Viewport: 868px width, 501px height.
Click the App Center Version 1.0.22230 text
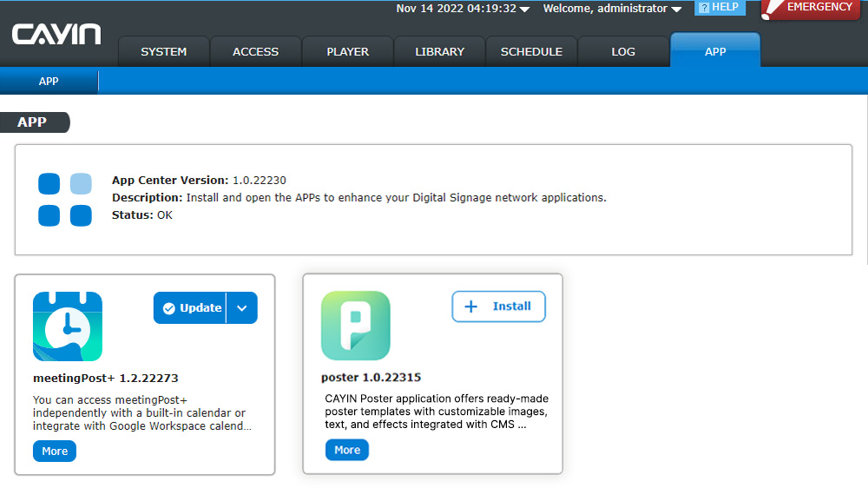[x=200, y=180]
